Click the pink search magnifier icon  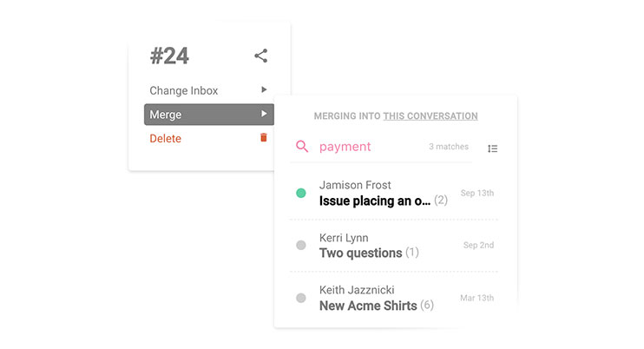(302, 146)
